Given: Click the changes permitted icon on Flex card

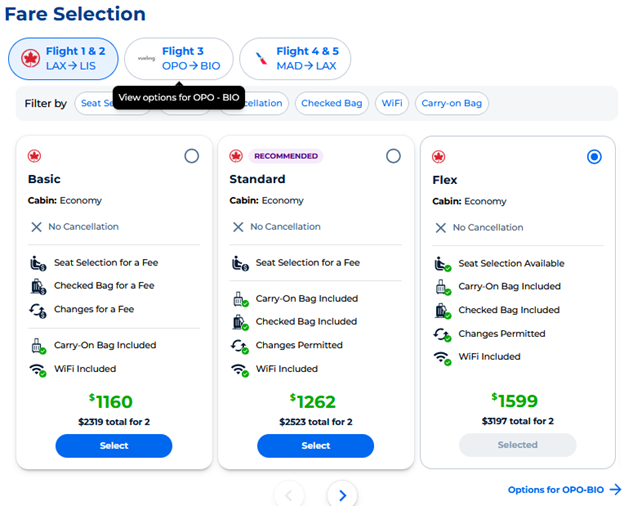Looking at the screenshot, I should pos(443,334).
